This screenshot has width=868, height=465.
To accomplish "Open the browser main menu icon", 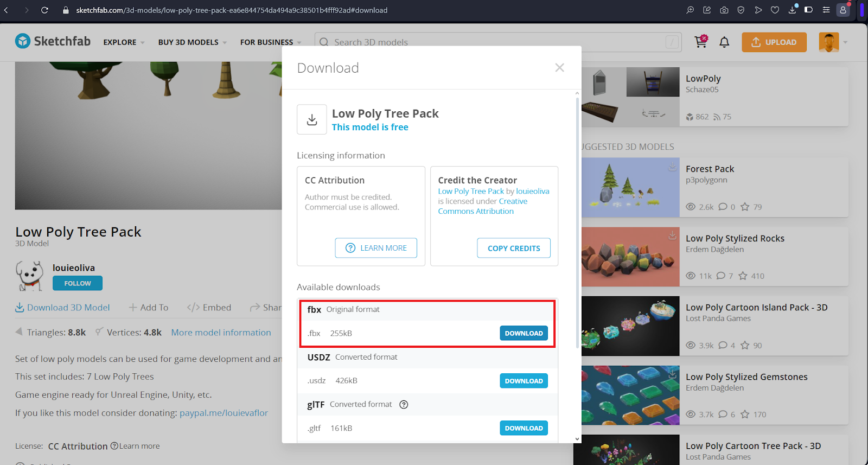I will point(826,10).
